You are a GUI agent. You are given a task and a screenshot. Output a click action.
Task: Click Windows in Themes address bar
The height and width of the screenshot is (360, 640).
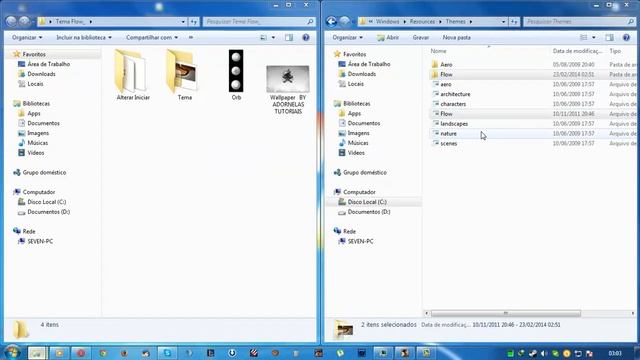click(387, 21)
